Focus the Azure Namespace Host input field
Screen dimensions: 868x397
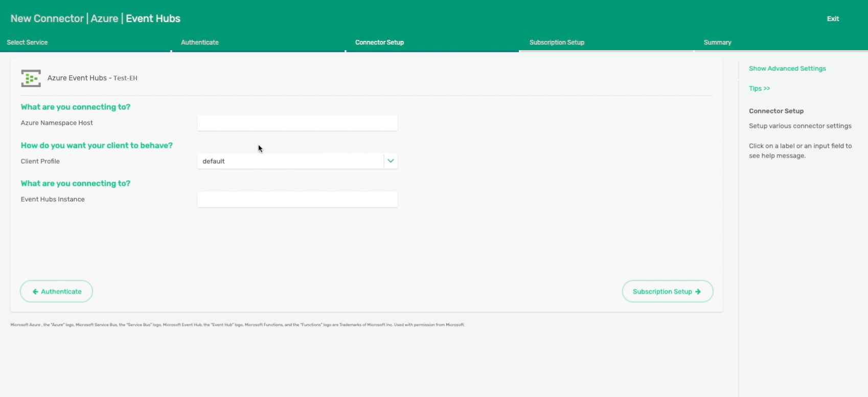coord(297,123)
